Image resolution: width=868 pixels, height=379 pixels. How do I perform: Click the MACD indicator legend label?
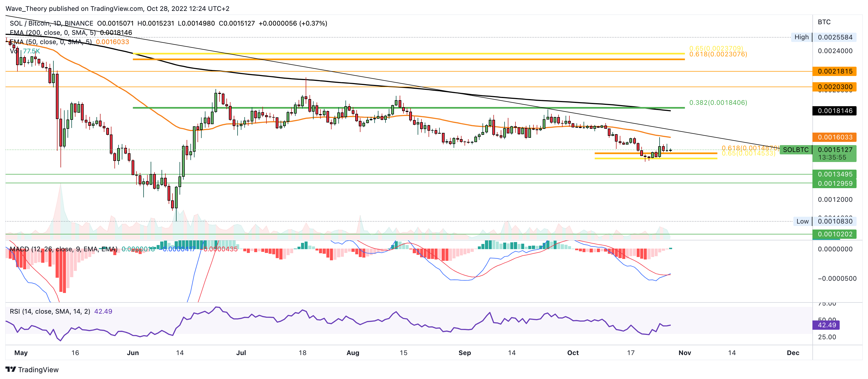point(63,249)
